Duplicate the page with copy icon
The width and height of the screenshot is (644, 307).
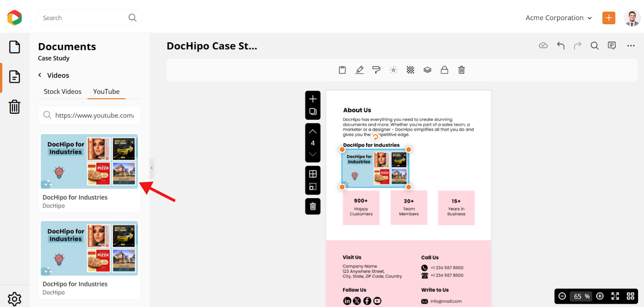[x=313, y=112]
